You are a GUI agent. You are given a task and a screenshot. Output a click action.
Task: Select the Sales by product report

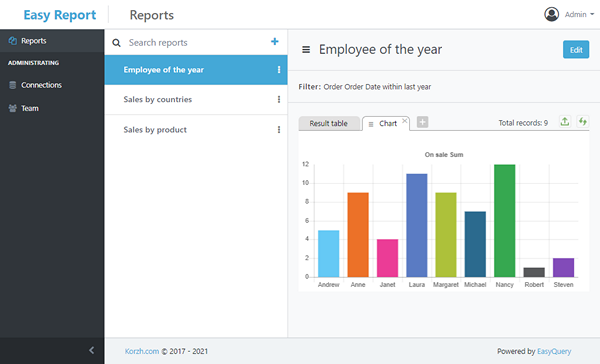click(196, 130)
